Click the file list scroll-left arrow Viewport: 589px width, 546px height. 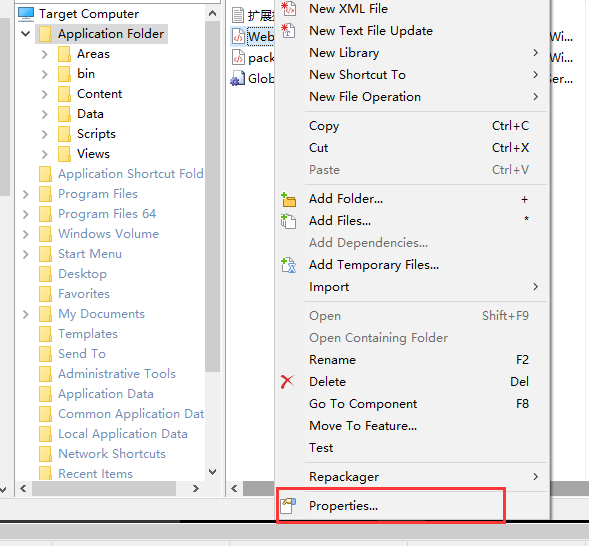click(x=234, y=489)
